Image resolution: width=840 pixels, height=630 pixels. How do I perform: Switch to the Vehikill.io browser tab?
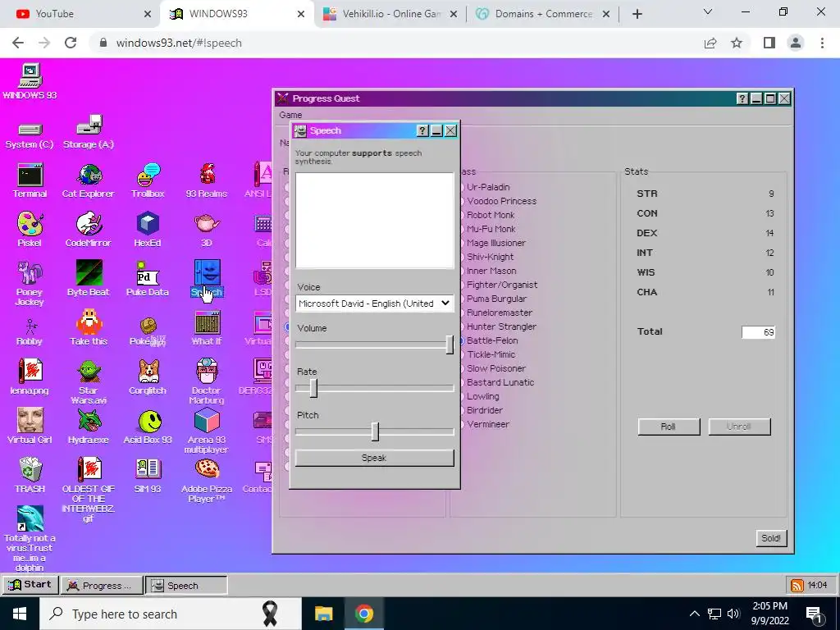coord(390,14)
